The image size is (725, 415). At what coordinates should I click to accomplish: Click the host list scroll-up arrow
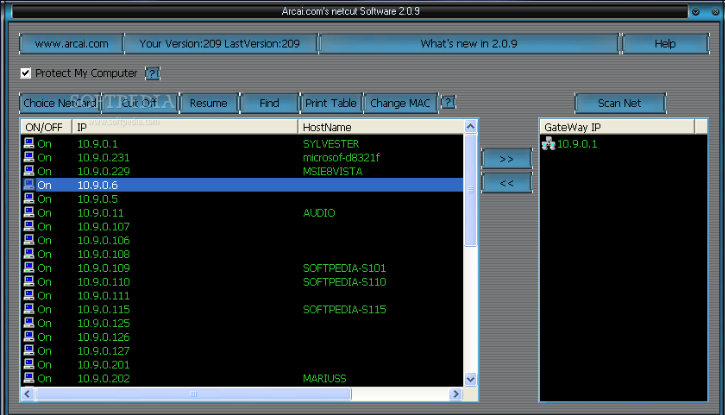[472, 127]
